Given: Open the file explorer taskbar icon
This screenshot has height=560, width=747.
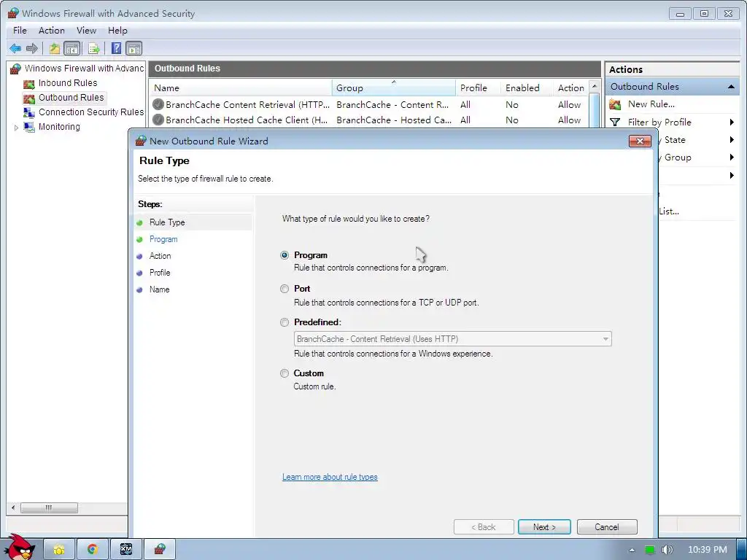Looking at the screenshot, I should click(59, 550).
